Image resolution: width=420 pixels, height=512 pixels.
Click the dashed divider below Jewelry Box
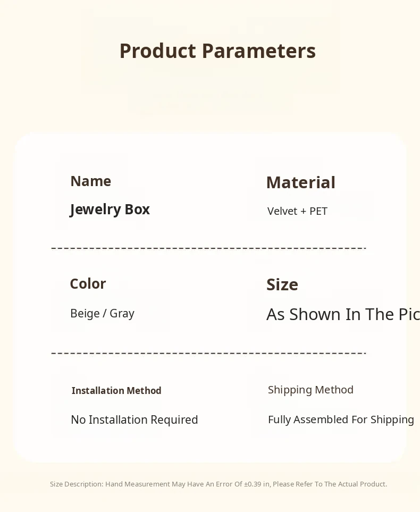click(208, 248)
